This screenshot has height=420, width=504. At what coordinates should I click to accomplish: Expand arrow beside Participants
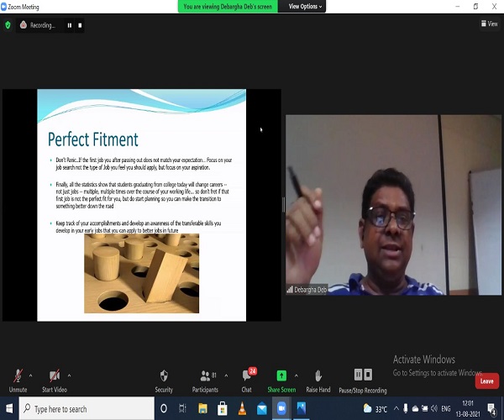[226, 375]
